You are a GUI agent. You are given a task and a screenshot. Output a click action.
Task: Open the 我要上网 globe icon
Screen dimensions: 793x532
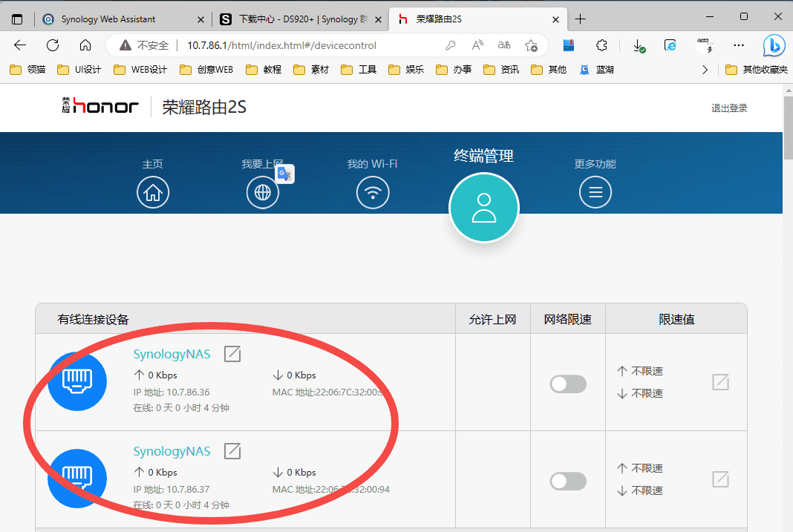[263, 193]
